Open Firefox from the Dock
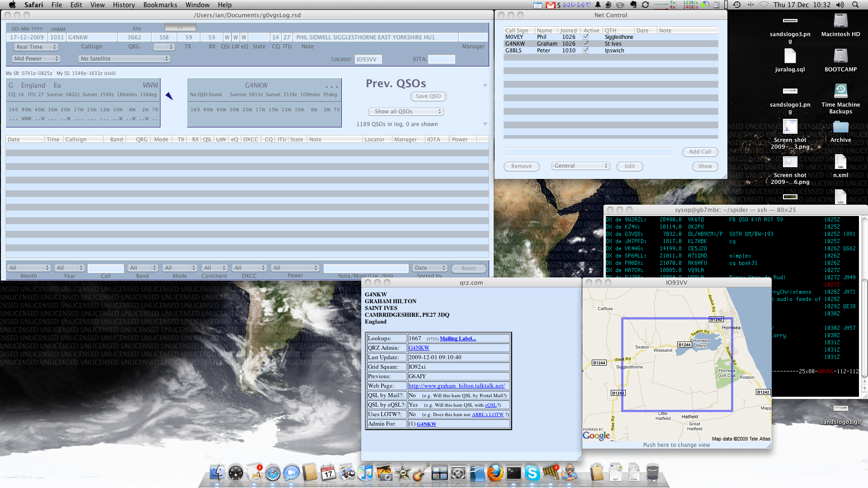 [495, 473]
